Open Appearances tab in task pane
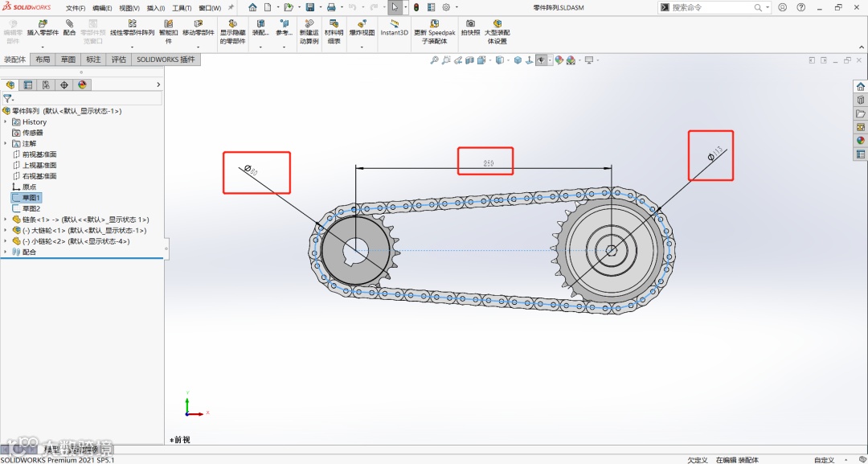 (x=860, y=141)
